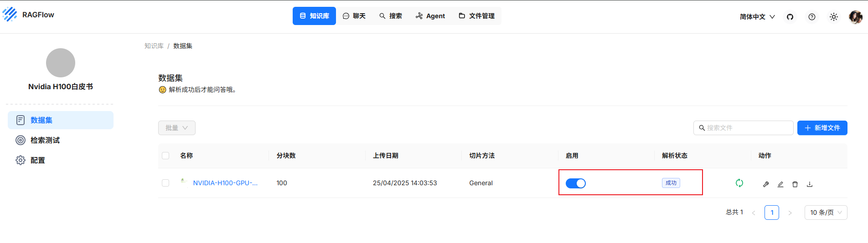Go to previous page arrow in pagination
This screenshot has width=868, height=243.
[x=754, y=213]
